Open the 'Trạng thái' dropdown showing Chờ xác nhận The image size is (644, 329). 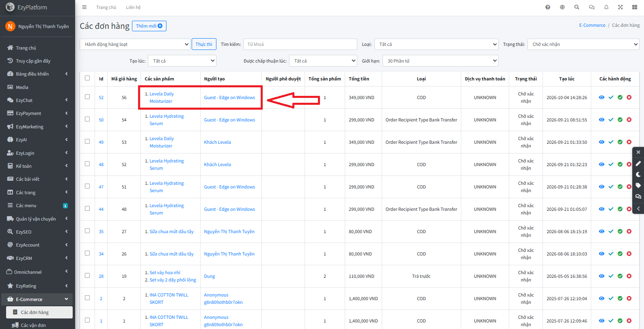pyautogui.click(x=583, y=44)
